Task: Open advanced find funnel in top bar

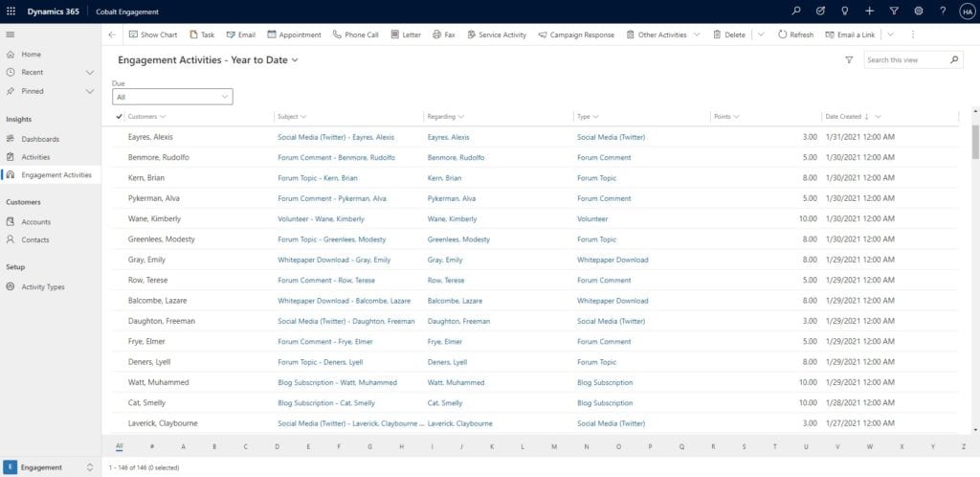Action: point(894,11)
